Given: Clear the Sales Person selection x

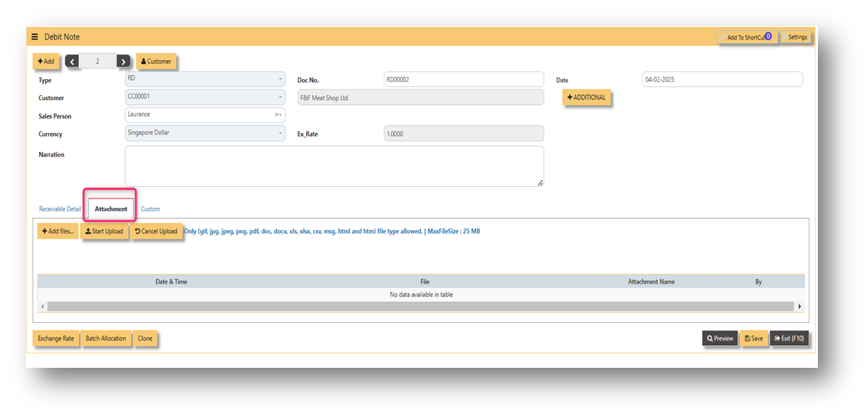Looking at the screenshot, I should pyautogui.click(x=276, y=115).
